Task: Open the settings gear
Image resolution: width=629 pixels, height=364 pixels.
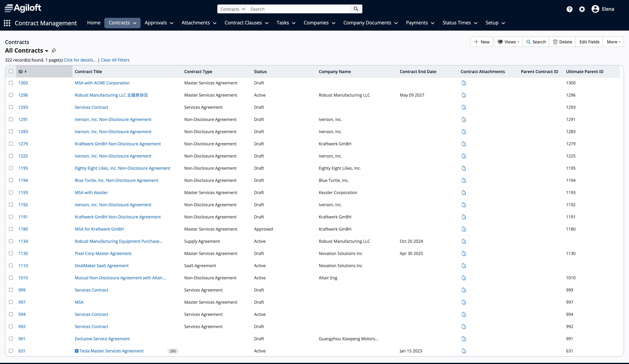Action: pos(582,9)
